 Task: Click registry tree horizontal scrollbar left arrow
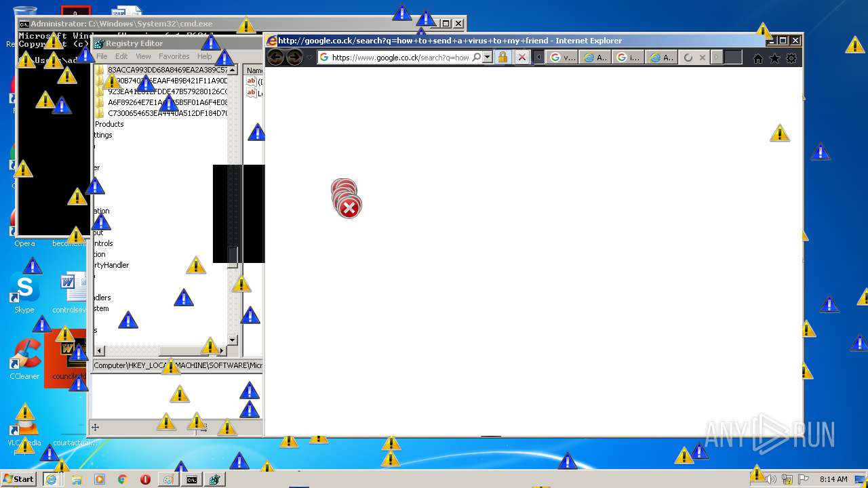click(x=99, y=350)
